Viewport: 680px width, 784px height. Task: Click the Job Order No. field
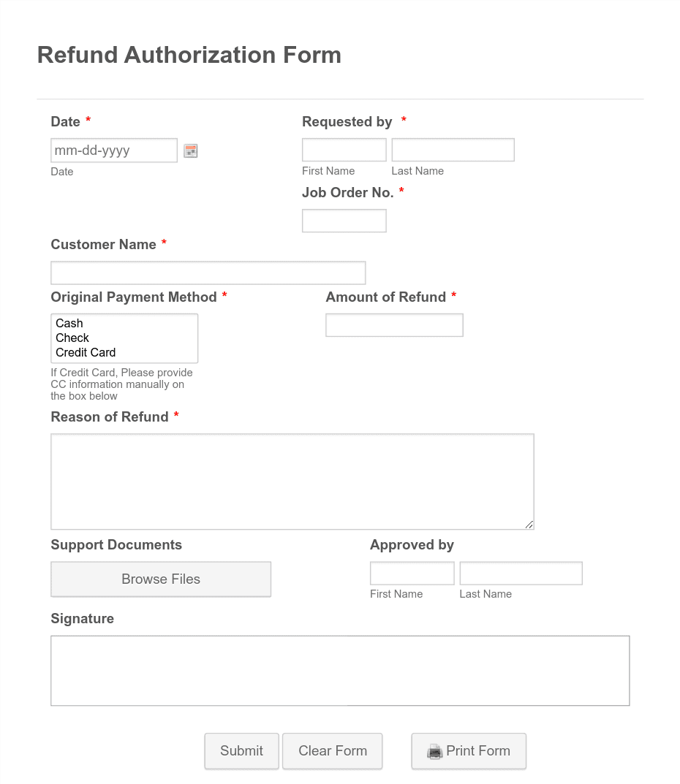pos(344,220)
